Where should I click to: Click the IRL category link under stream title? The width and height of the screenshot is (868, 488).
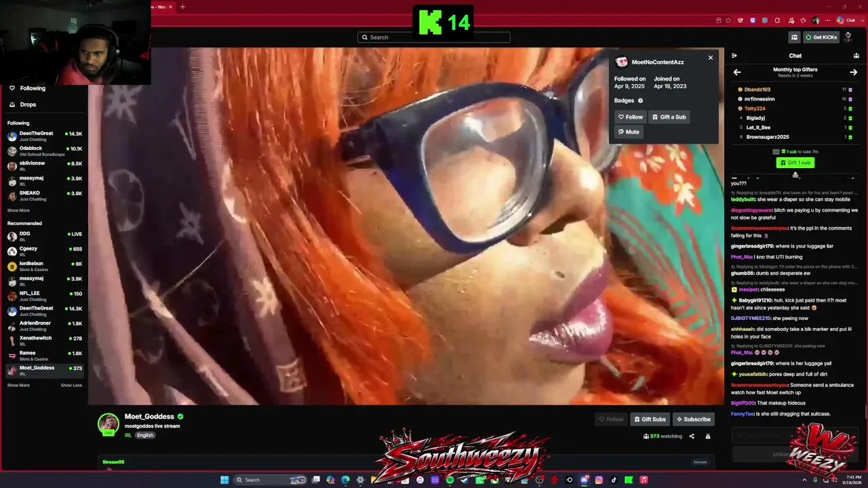tap(128, 435)
